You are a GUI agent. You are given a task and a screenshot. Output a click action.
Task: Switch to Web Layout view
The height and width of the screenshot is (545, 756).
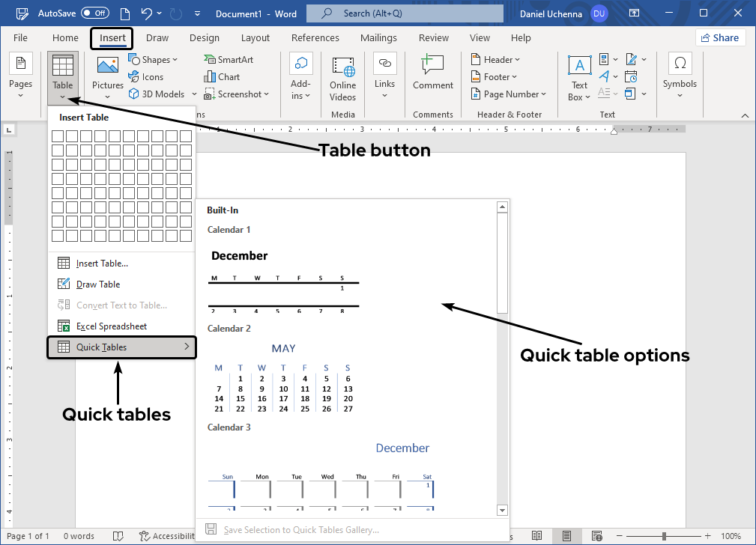pos(597,536)
